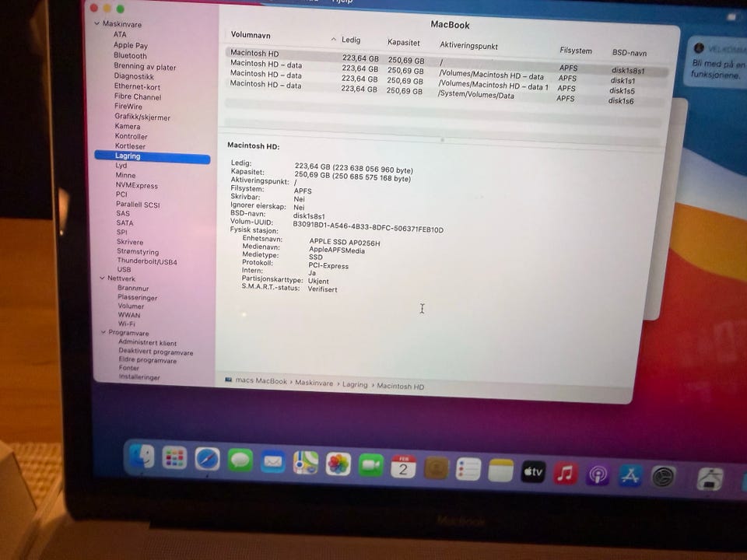The image size is (747, 560).
Task: Select Ethernet-kort in sidebar
Action: tap(137, 86)
